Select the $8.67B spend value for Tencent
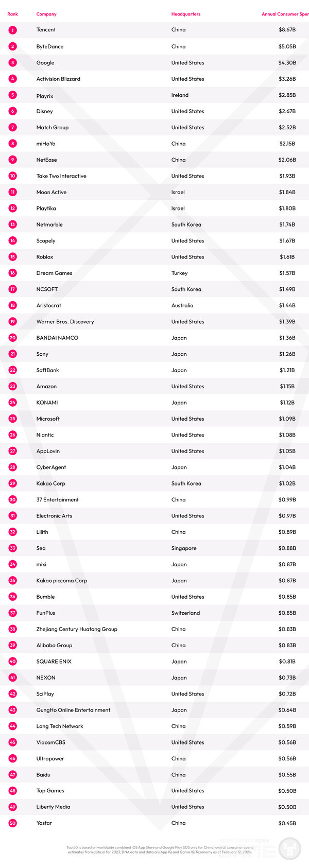The height and width of the screenshot is (868, 309). [x=287, y=30]
